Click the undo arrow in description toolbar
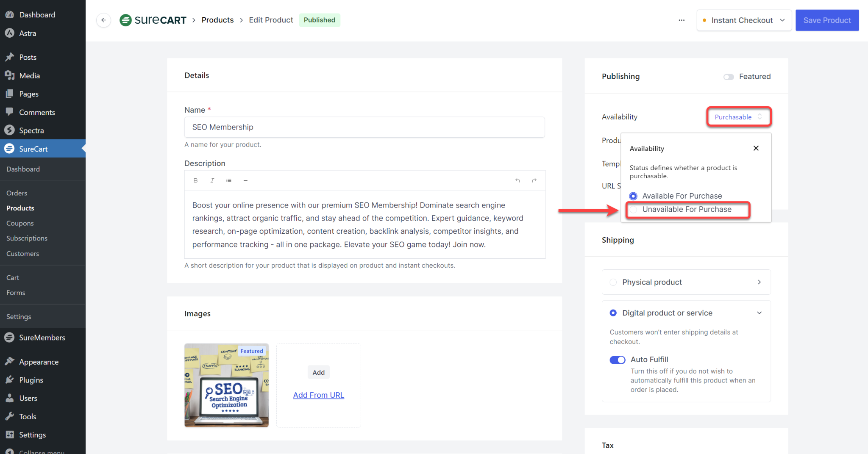Screen dimensions: 868x454 (x=517, y=180)
